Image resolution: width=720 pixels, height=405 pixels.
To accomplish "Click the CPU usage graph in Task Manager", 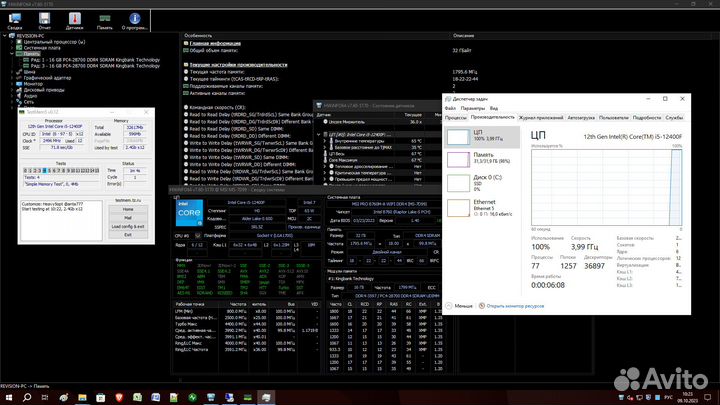I will tap(607, 187).
